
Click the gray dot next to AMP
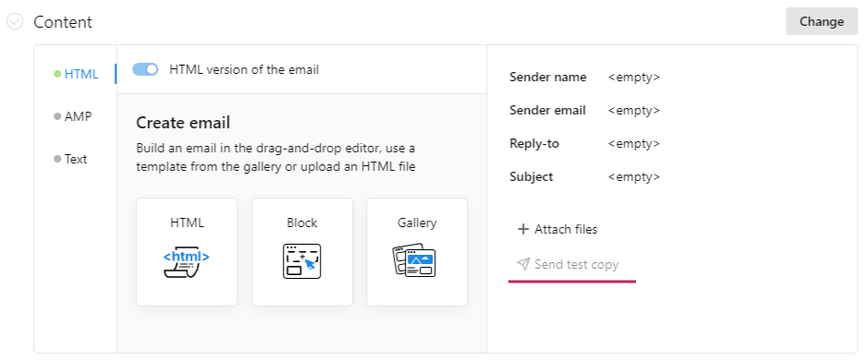coord(57,116)
